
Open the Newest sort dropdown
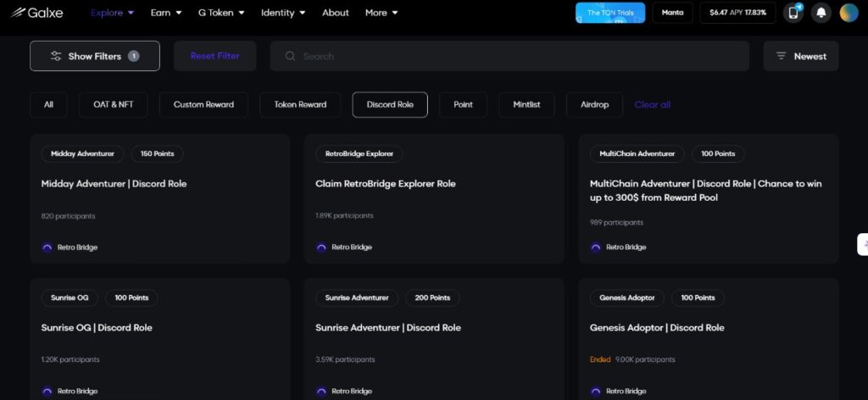point(800,56)
